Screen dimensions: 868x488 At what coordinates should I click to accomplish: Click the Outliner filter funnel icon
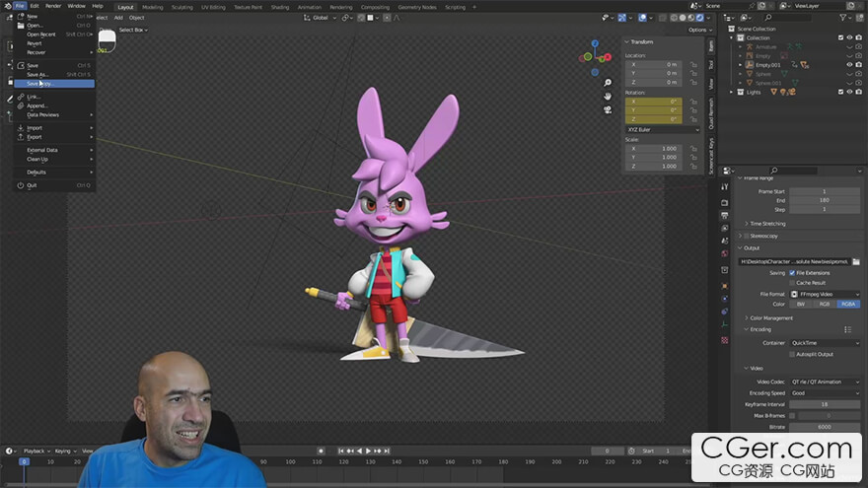[843, 18]
